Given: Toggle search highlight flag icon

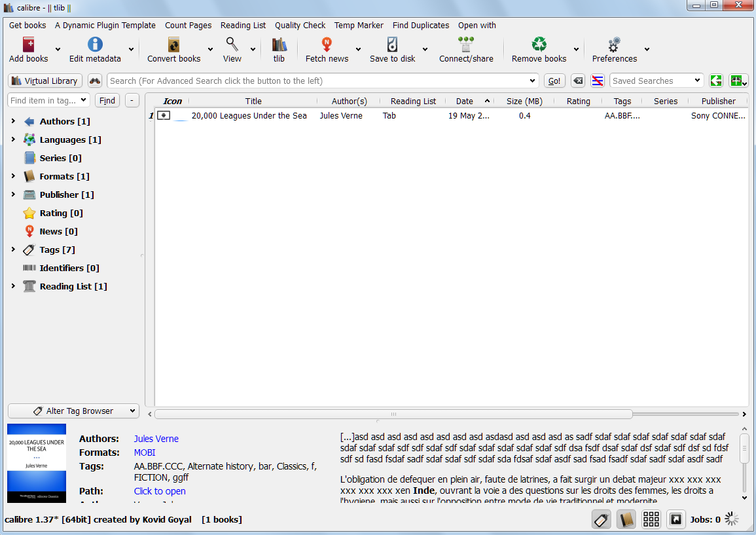Looking at the screenshot, I should click(598, 81).
